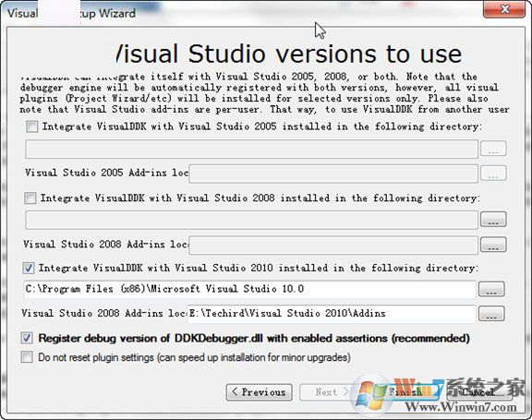Browse for Visual Studio 2010 install directory
This screenshot has width=532, height=420.
click(x=491, y=289)
